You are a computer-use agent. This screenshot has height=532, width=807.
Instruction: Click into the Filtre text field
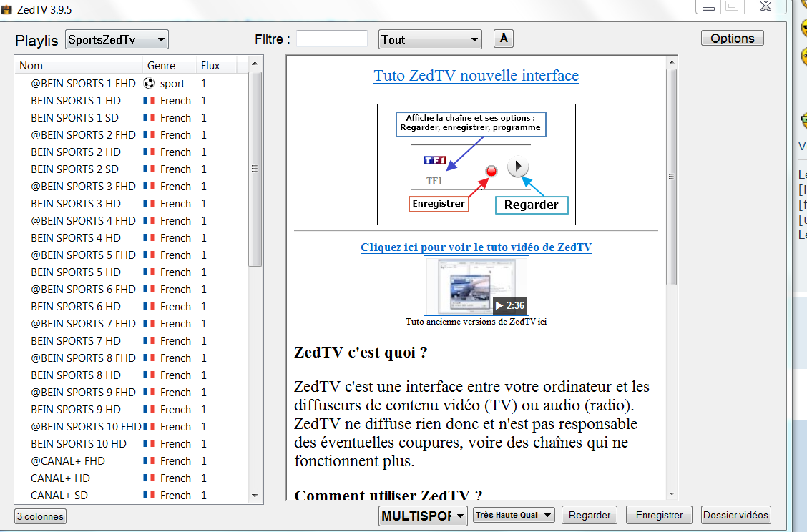pos(332,39)
